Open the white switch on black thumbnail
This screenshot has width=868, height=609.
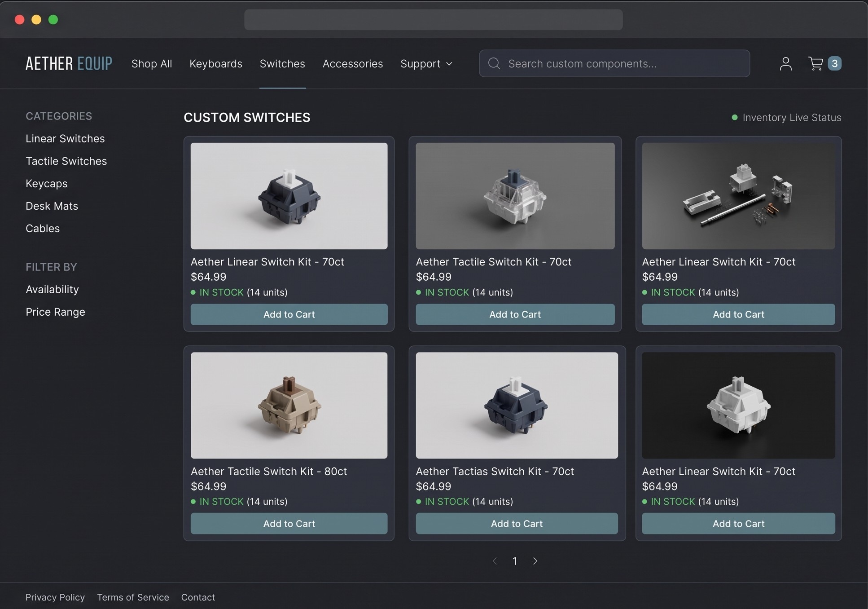pyautogui.click(x=738, y=405)
